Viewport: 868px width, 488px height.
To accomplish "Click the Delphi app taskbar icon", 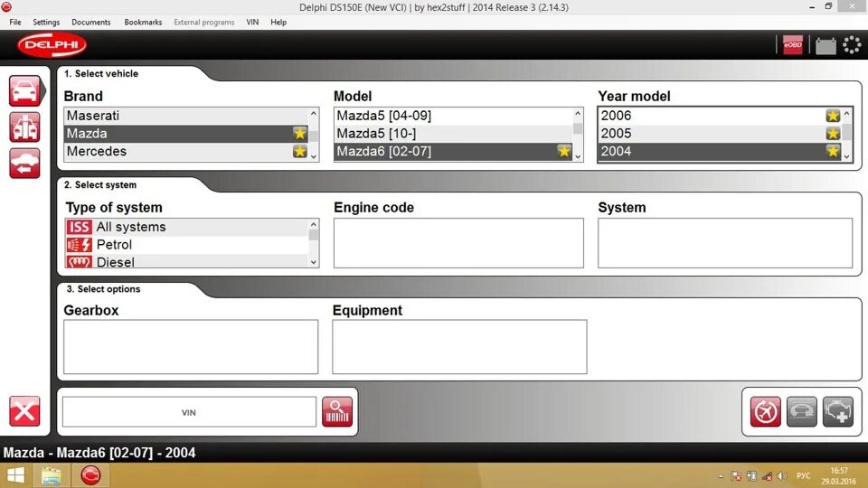I will [x=90, y=475].
